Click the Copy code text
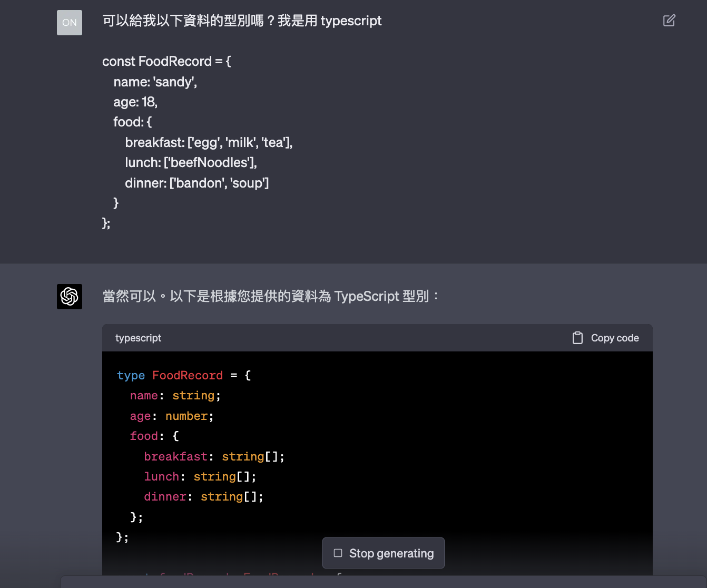 pyautogui.click(x=615, y=338)
